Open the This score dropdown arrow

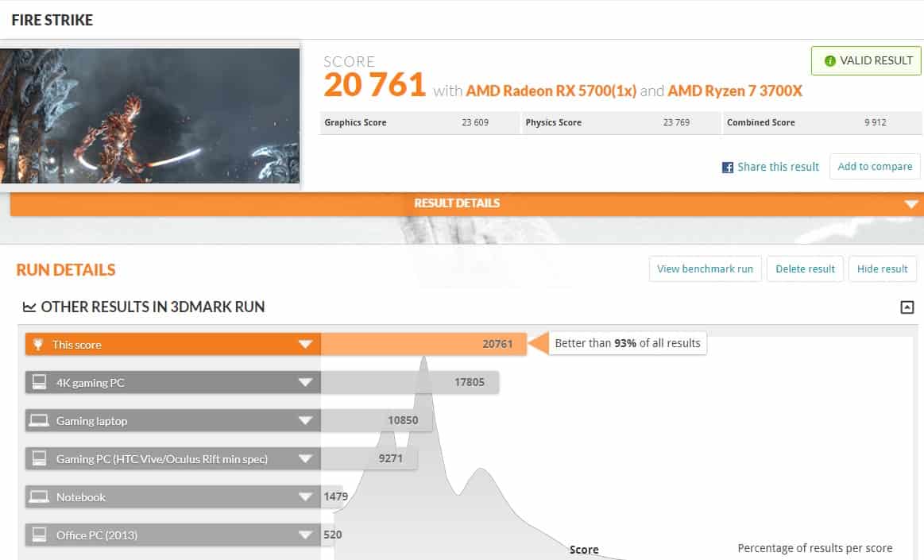point(304,345)
